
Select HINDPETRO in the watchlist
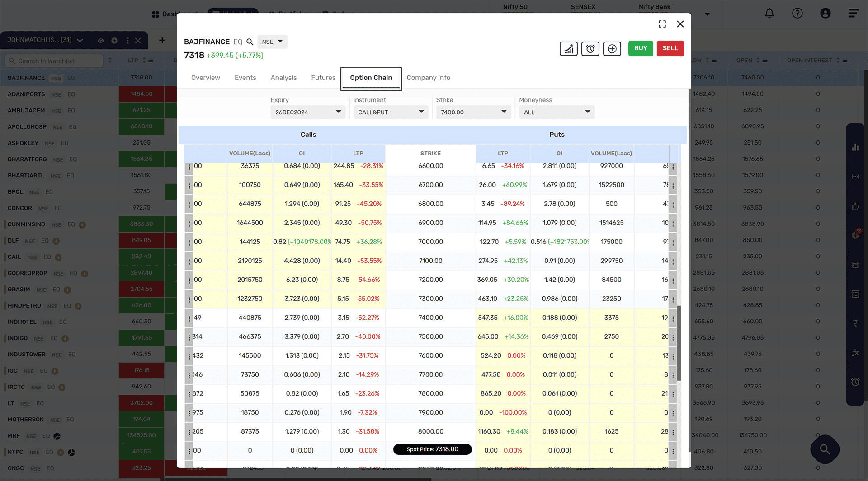[24, 306]
